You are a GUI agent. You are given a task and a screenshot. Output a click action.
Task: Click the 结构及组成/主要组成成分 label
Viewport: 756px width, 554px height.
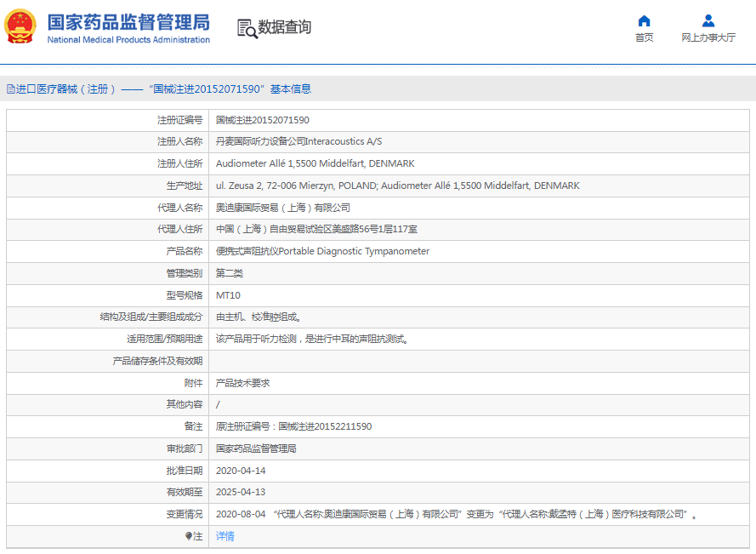tap(151, 317)
